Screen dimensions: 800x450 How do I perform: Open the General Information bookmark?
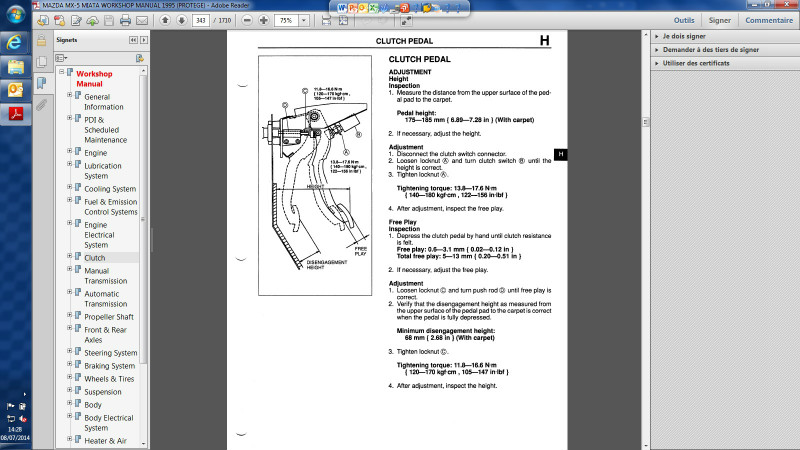point(104,102)
